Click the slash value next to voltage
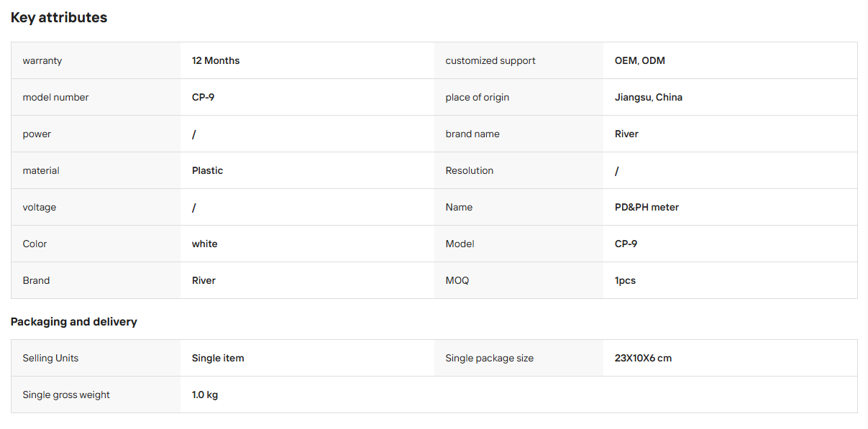Viewport: 868px width, 429px height. click(x=194, y=208)
